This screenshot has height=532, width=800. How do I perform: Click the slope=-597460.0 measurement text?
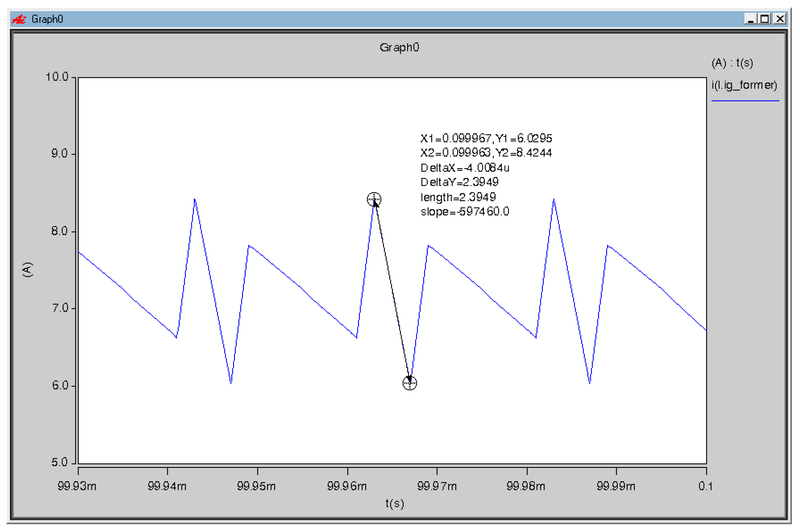click(x=465, y=212)
